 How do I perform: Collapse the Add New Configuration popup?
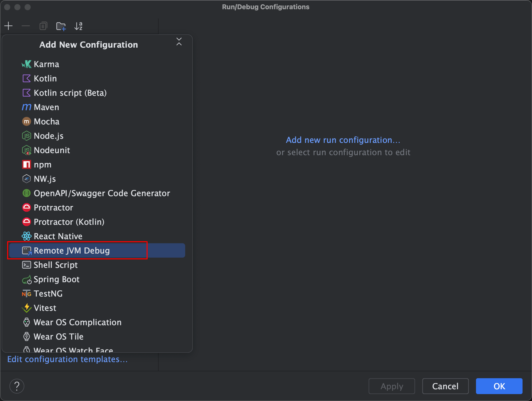[x=179, y=41]
